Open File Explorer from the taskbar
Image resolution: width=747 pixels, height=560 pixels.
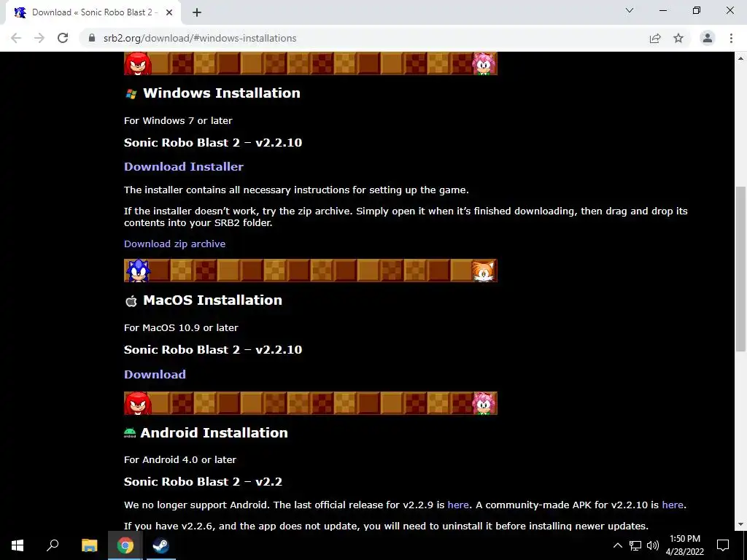tap(89, 545)
